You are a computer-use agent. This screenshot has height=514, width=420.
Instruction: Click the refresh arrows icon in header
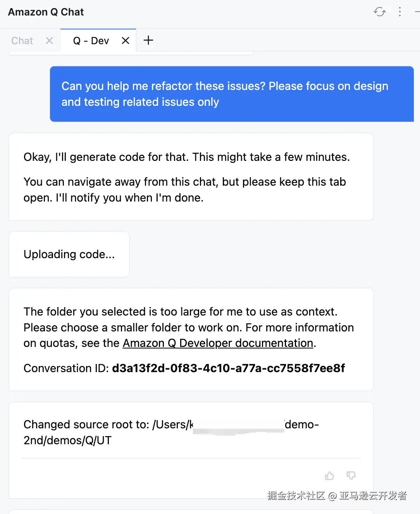tap(380, 12)
